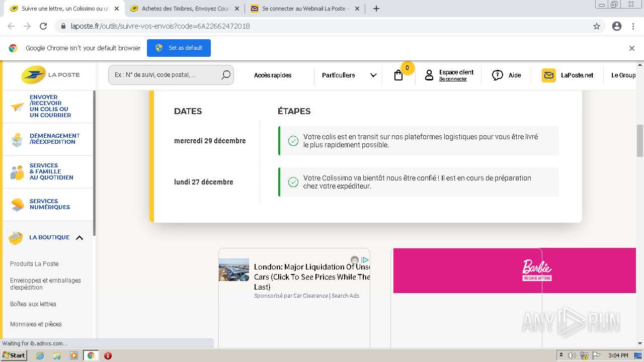644x362 pixels.
Task: Open the Chrome profile avatar
Action: click(617, 26)
